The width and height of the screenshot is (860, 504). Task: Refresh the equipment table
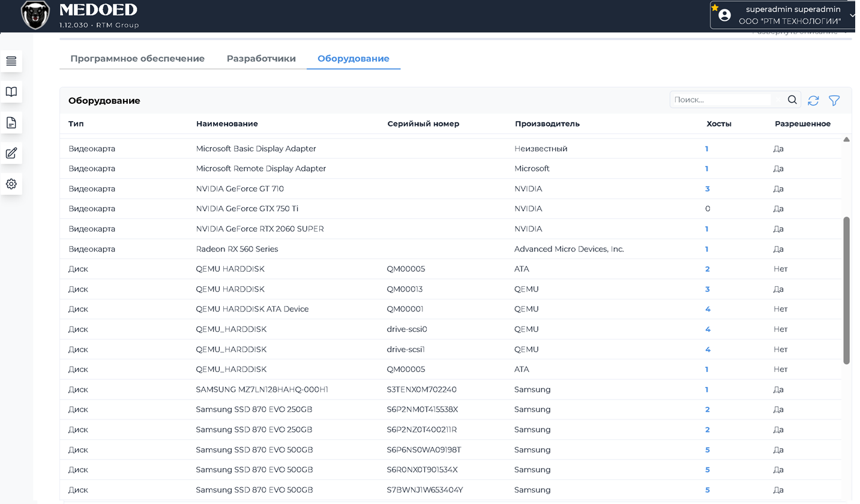click(813, 101)
